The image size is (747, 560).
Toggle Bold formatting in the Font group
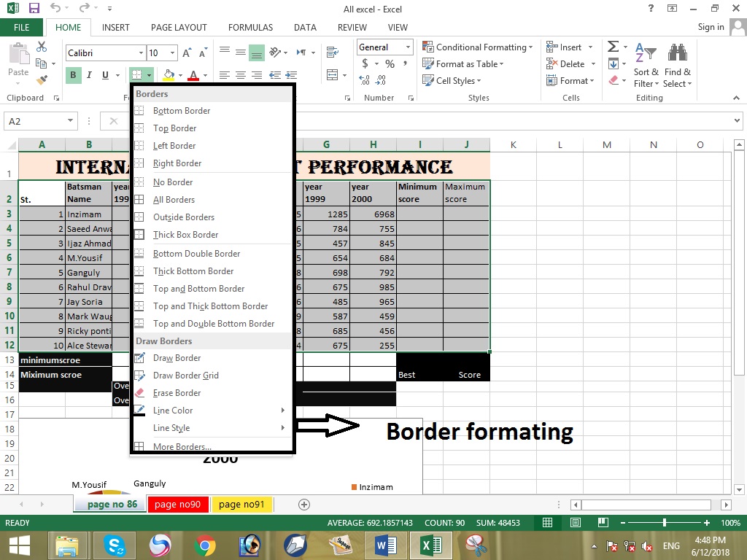(x=72, y=75)
